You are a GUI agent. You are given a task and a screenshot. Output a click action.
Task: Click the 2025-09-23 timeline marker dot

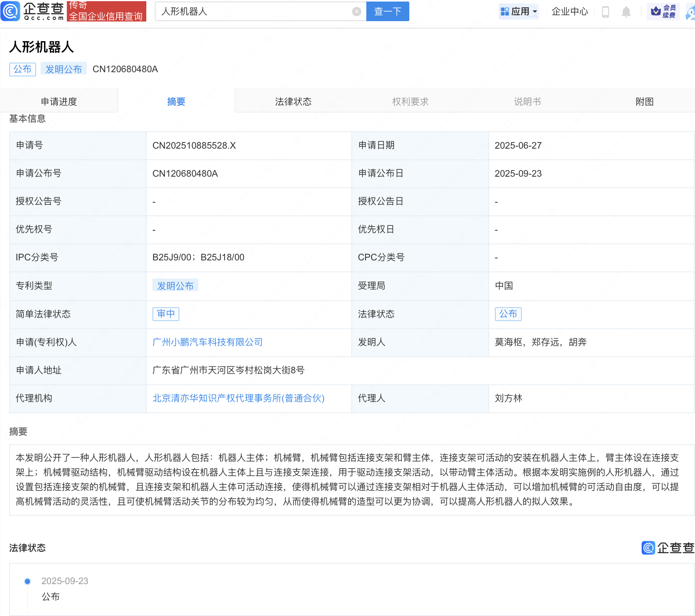click(28, 581)
